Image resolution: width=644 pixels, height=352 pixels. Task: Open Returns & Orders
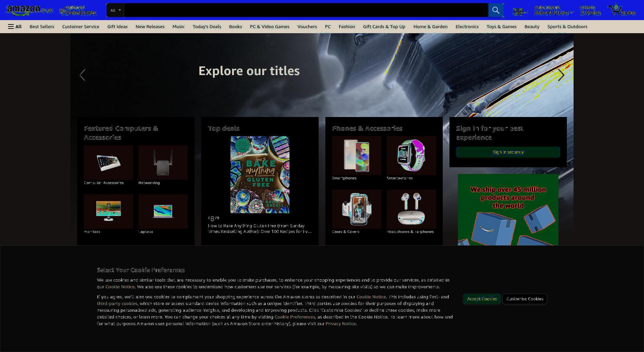[590, 10]
